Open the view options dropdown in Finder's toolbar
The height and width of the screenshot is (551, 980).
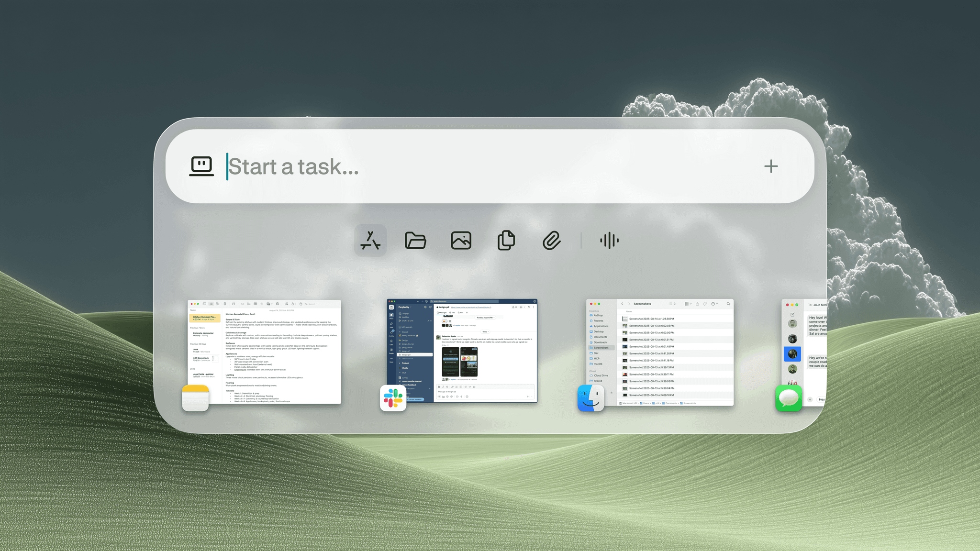click(688, 304)
